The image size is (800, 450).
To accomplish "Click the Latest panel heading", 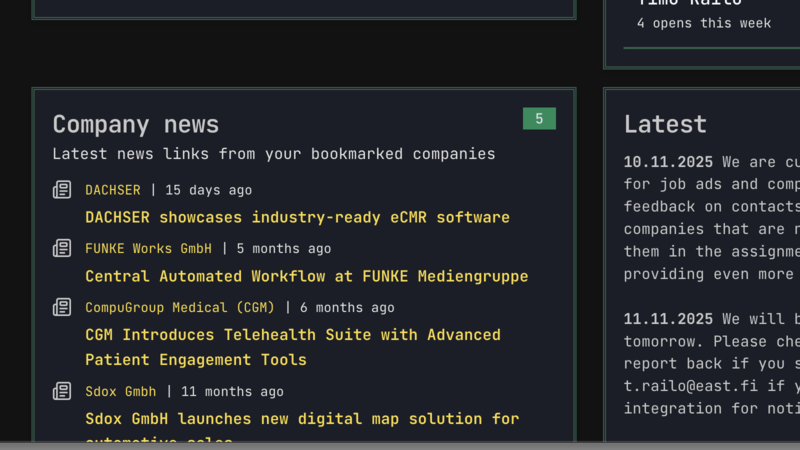I will (665, 124).
